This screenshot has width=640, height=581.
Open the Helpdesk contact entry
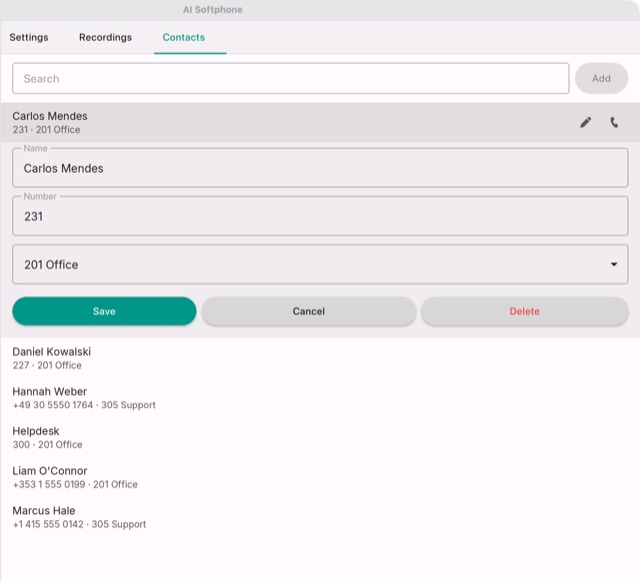coord(320,437)
